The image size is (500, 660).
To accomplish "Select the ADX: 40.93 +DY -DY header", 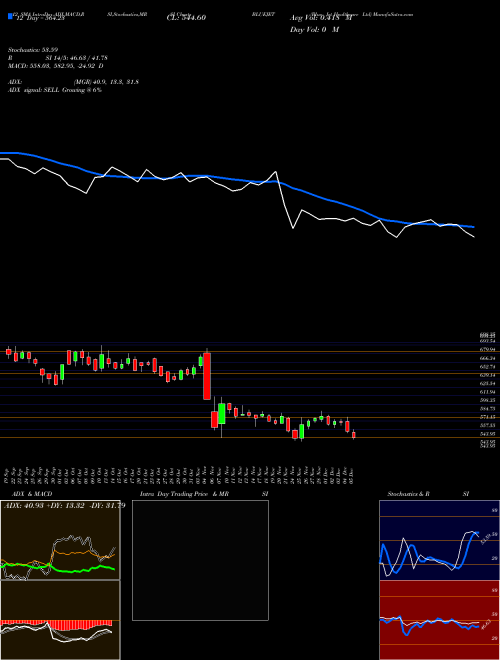I will coord(64,506).
